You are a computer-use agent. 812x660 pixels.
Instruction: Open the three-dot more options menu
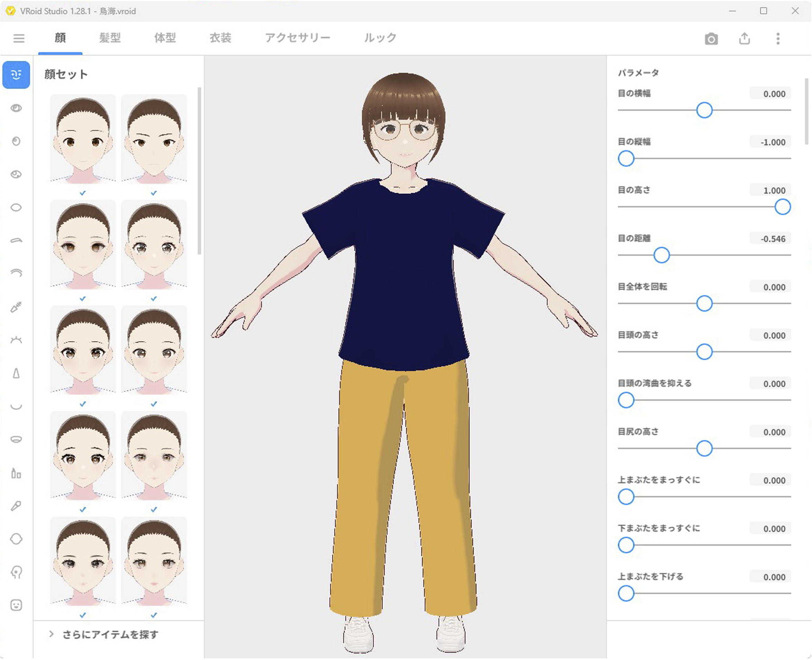click(x=778, y=39)
